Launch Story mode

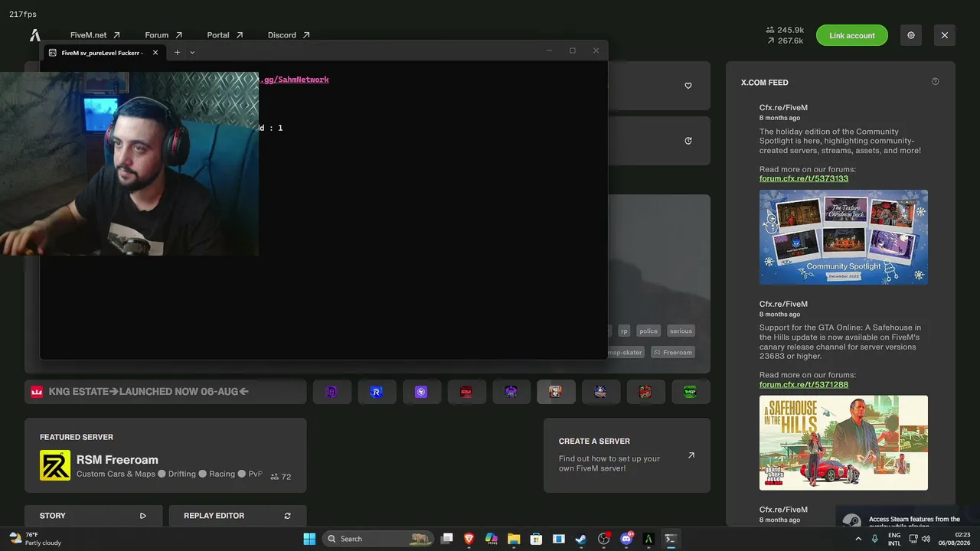tap(93, 516)
